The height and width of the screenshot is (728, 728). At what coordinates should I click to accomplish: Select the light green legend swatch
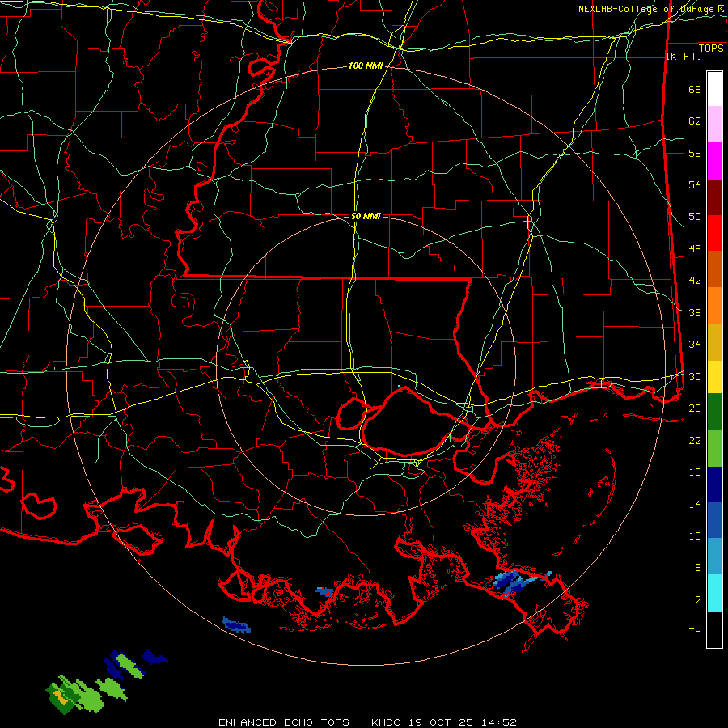(714, 448)
